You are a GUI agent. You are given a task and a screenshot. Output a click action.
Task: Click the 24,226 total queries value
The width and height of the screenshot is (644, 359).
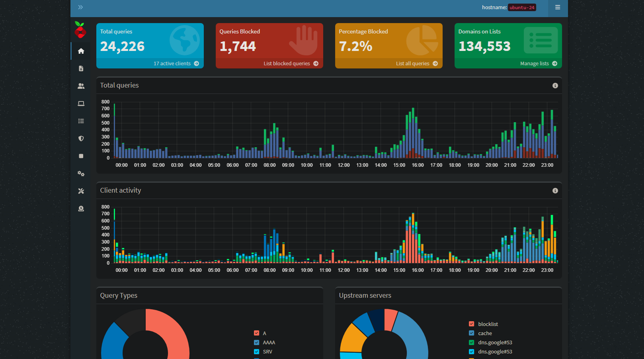pyautogui.click(x=122, y=47)
